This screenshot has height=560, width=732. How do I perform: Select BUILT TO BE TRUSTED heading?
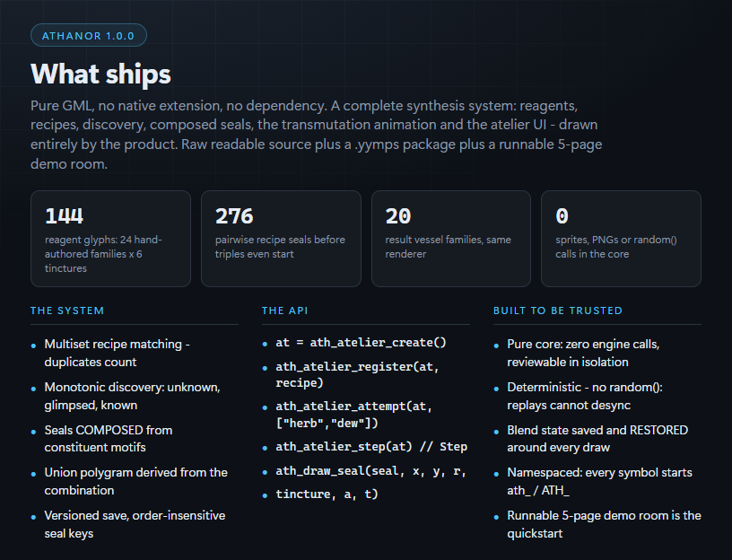[558, 311]
